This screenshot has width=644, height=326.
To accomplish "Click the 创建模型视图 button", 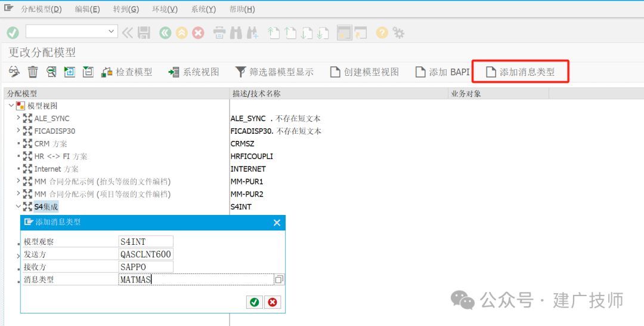I will [x=365, y=72].
